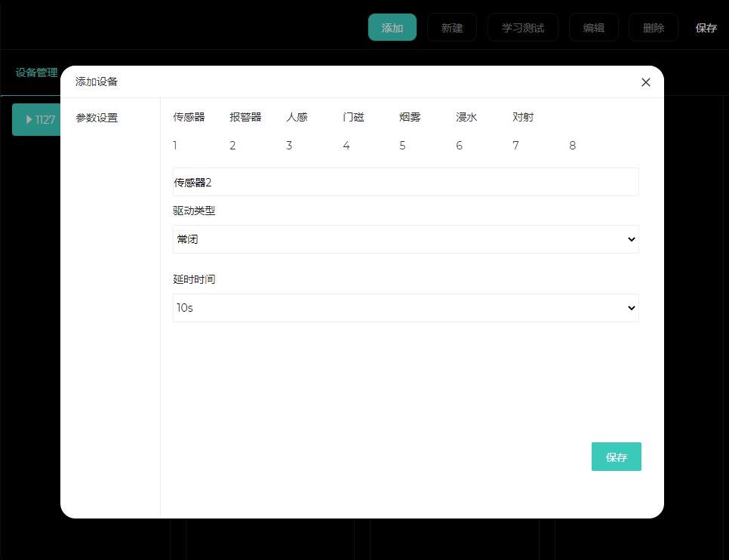This screenshot has width=729, height=560.
Task: Click the 添加设备 dialog title
Action: pyautogui.click(x=97, y=82)
